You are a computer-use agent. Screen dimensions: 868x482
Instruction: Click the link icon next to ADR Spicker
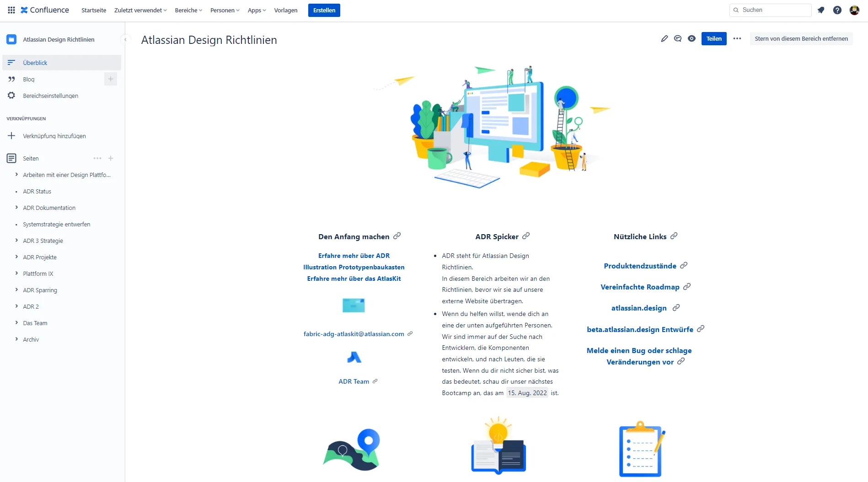(x=526, y=236)
